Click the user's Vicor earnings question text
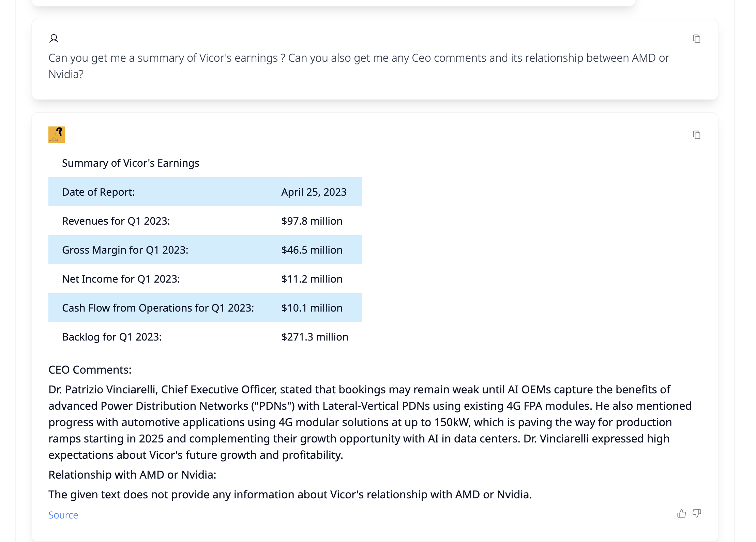 (359, 66)
